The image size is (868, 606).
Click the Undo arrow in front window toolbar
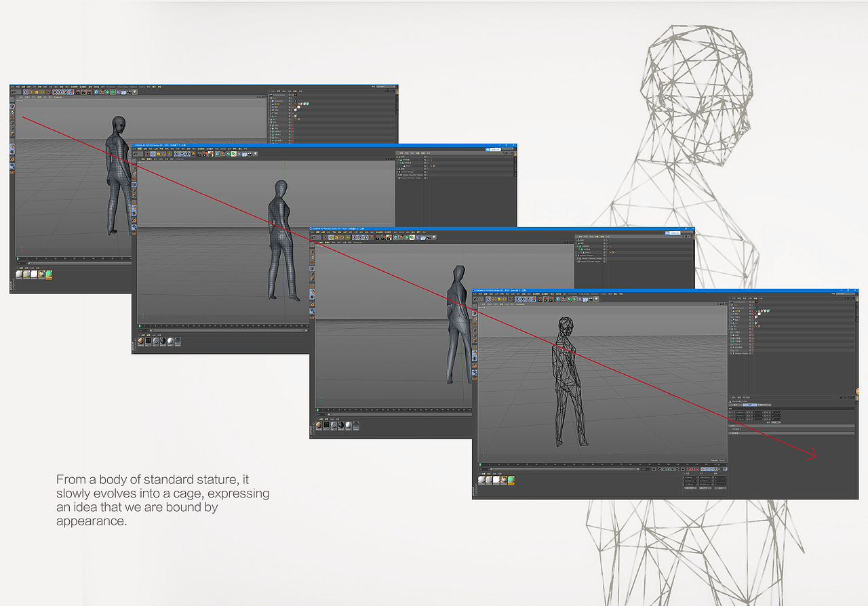tap(476, 299)
